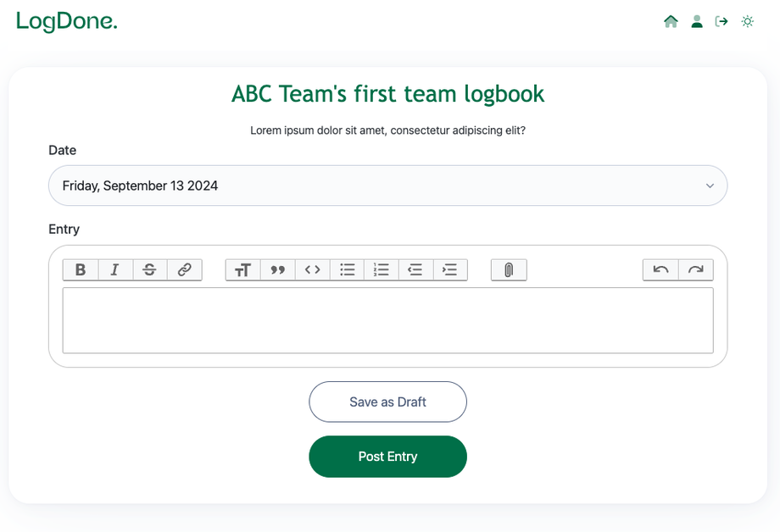Attach a file with paperclip icon
Viewport: 780px width, 532px height.
click(x=509, y=270)
